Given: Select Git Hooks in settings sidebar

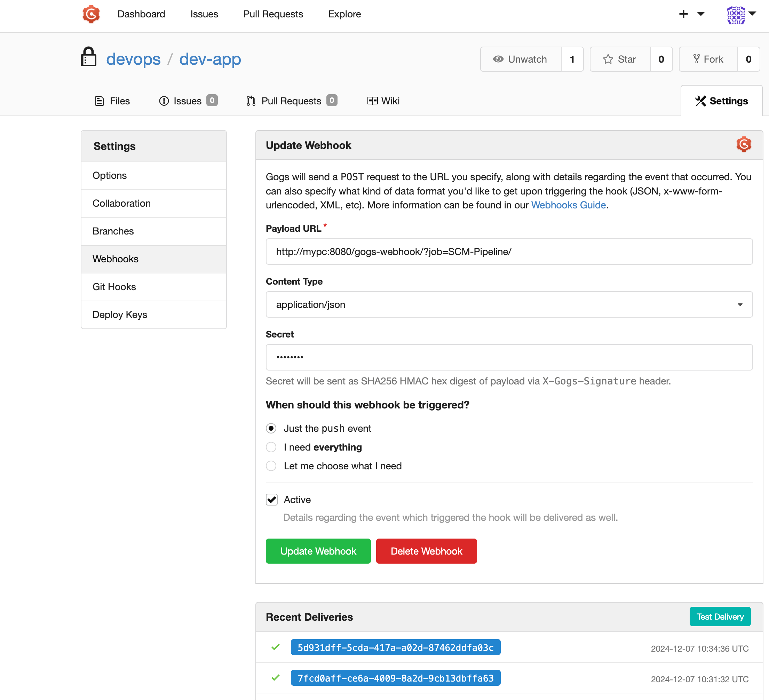Looking at the screenshot, I should pos(114,287).
